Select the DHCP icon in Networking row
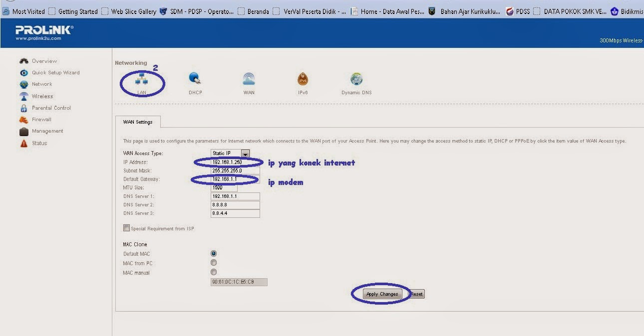Image resolution: width=644 pixels, height=336 pixels. 195,80
